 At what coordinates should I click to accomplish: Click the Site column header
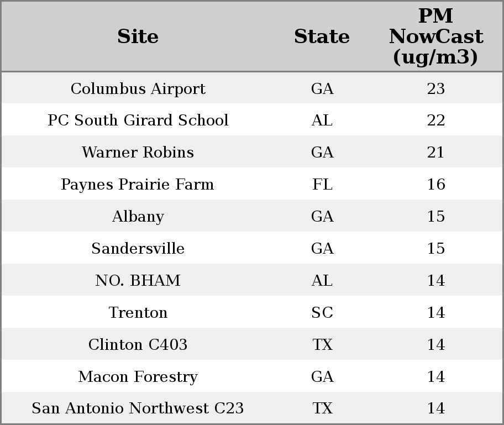(138, 36)
